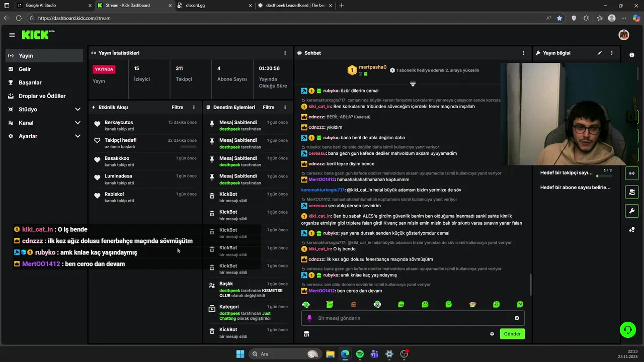Send the message with the Gönder button
The height and width of the screenshot is (362, 644).
pos(512,334)
